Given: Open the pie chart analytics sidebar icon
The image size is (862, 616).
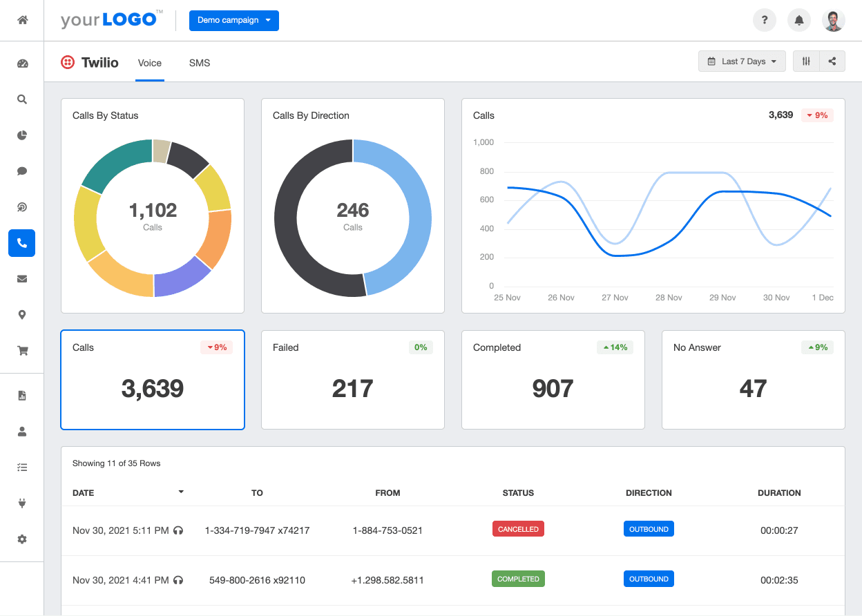Looking at the screenshot, I should [21, 135].
